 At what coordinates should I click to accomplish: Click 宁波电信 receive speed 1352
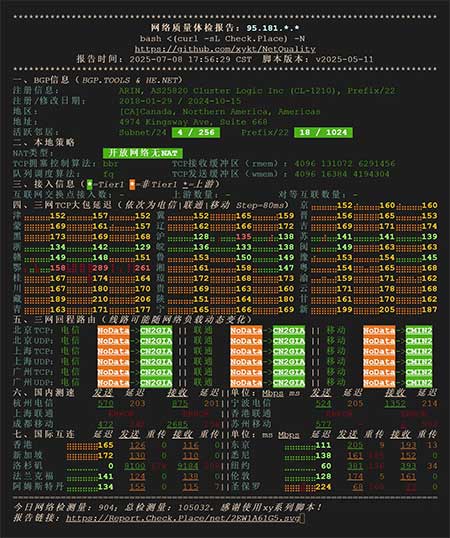pos(394,404)
